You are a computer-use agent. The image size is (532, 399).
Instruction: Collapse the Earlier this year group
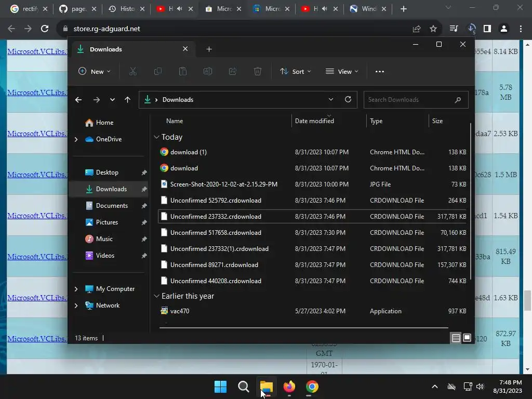156,296
